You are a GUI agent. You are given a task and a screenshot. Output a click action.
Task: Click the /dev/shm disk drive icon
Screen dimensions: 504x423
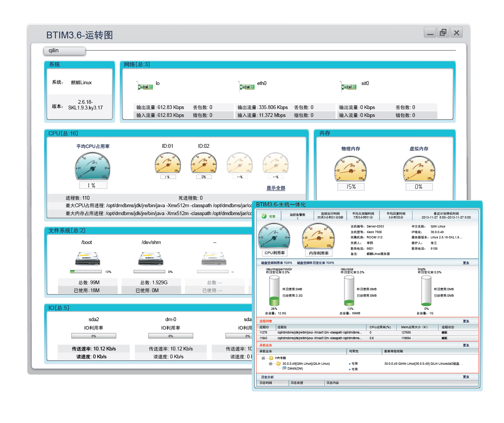tap(151, 259)
